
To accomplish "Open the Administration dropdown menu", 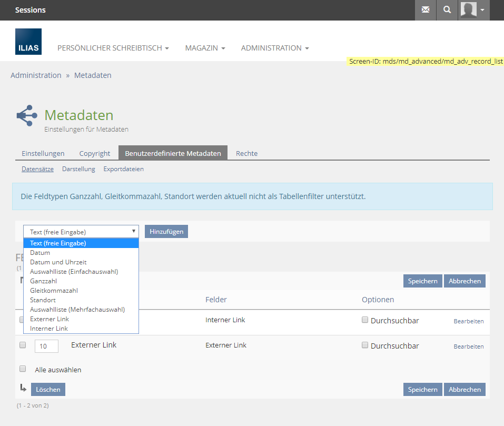I will pyautogui.click(x=274, y=48).
